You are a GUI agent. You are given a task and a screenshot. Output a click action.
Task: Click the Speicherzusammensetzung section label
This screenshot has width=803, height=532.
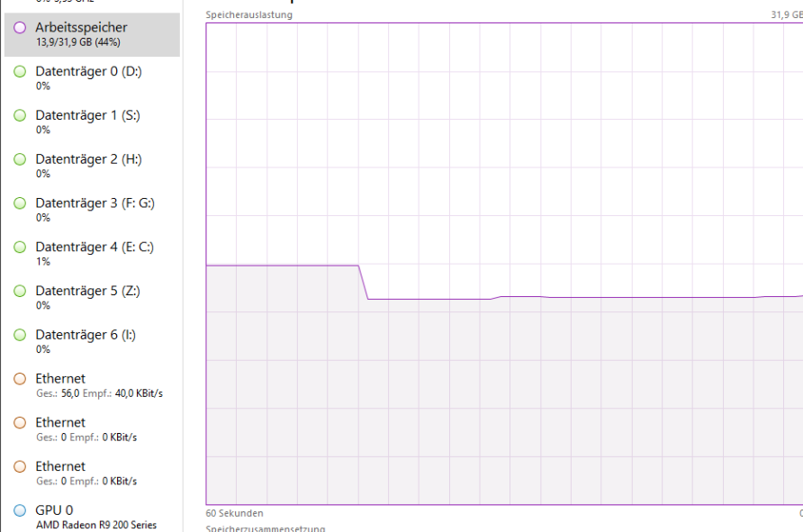pyautogui.click(x=260, y=528)
